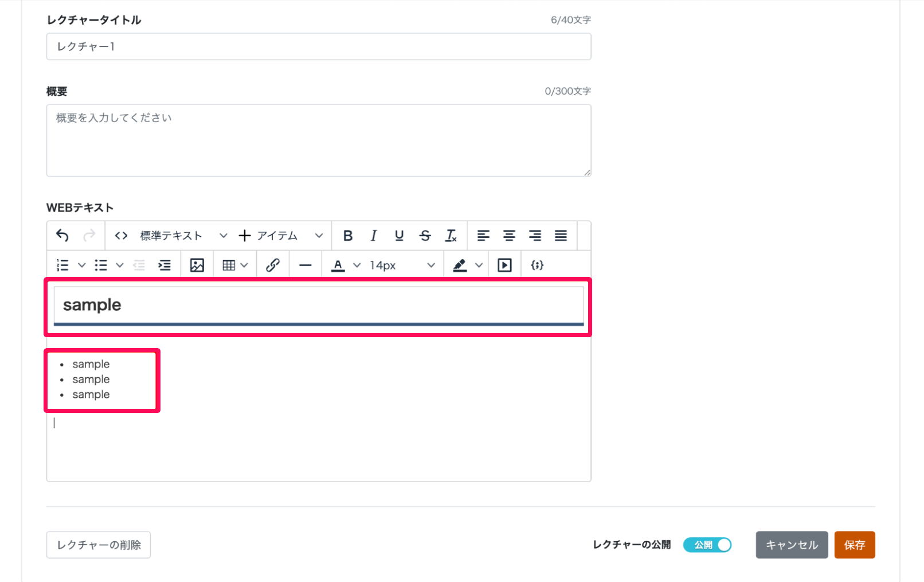Expand the table options arrow
This screenshot has width=924, height=582.
[x=244, y=265]
